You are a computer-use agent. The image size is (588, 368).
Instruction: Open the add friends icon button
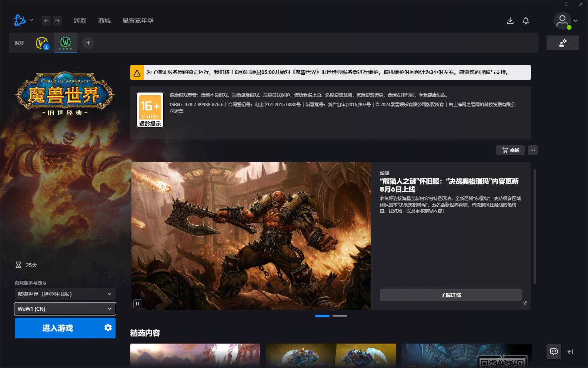tap(563, 43)
